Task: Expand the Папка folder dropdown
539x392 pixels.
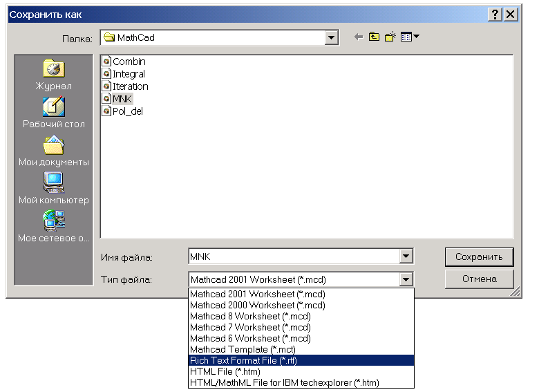Action: click(x=331, y=37)
